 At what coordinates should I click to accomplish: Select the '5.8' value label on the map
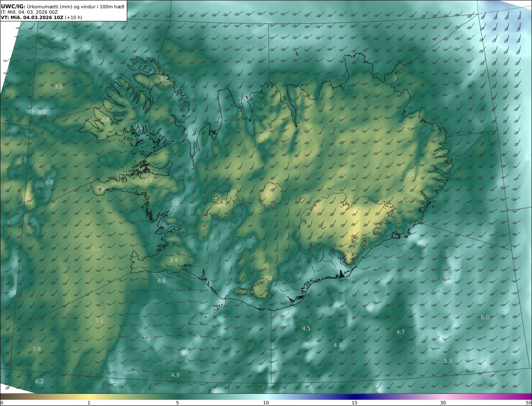[448, 361]
